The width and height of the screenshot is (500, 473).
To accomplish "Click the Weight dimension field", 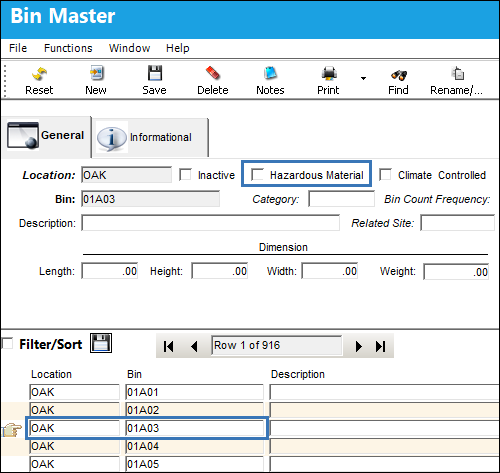I will 456,272.
